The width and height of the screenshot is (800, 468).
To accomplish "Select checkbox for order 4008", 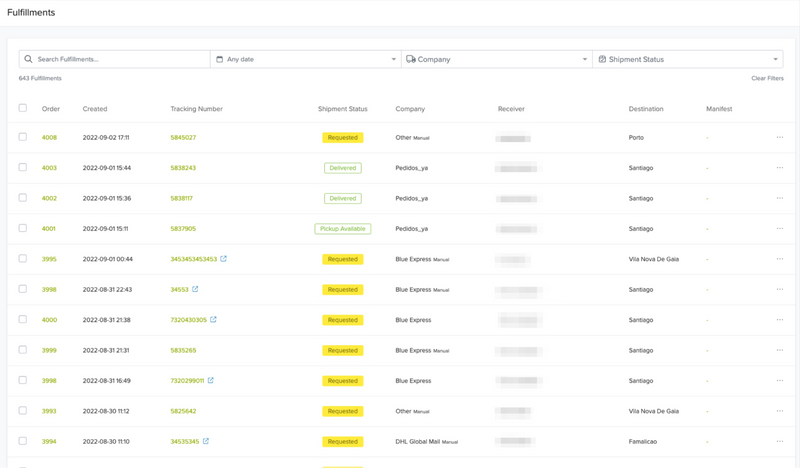I will point(23,137).
